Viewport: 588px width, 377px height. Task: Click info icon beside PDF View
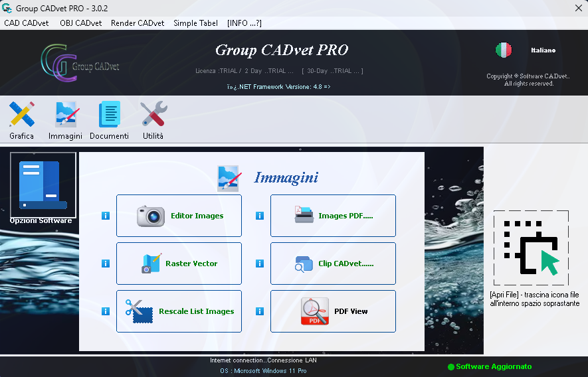[x=260, y=311]
